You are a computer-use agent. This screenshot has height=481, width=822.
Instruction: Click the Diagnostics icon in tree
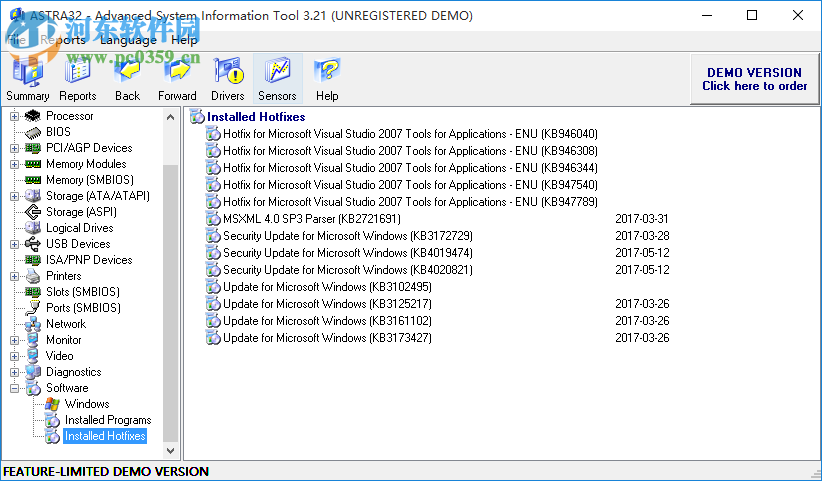pos(33,372)
